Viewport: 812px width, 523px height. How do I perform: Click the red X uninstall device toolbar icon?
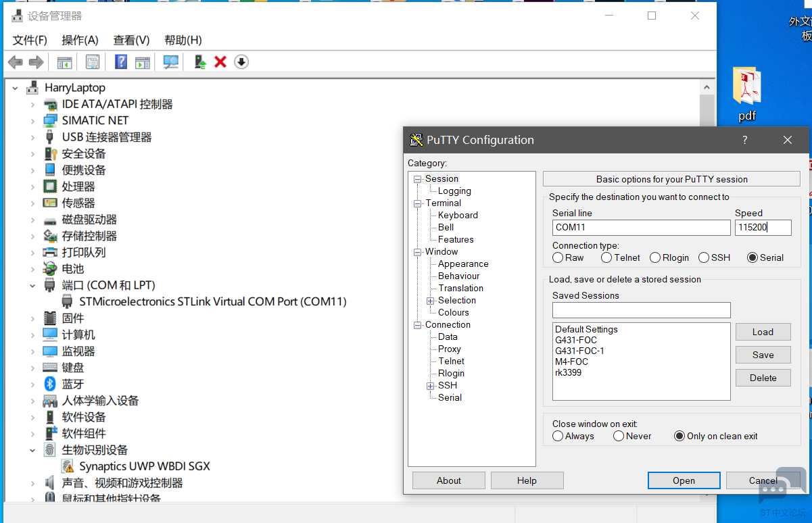click(x=220, y=62)
